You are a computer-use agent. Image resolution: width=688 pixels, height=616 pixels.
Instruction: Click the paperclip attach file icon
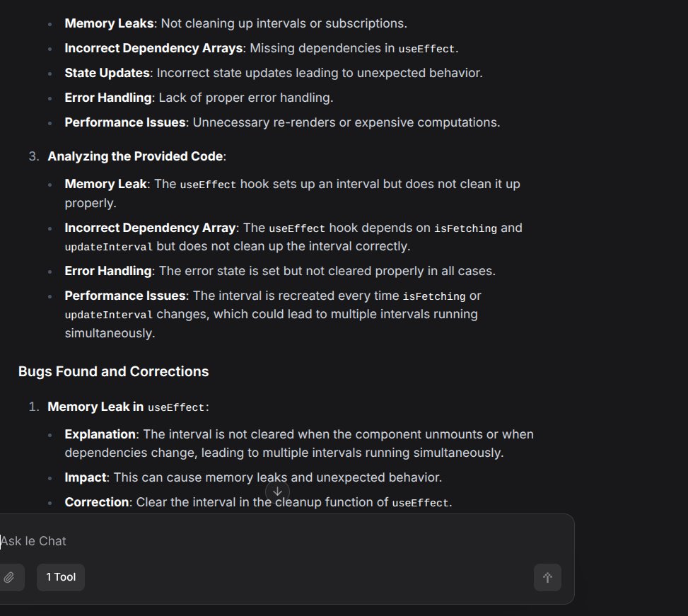8,577
